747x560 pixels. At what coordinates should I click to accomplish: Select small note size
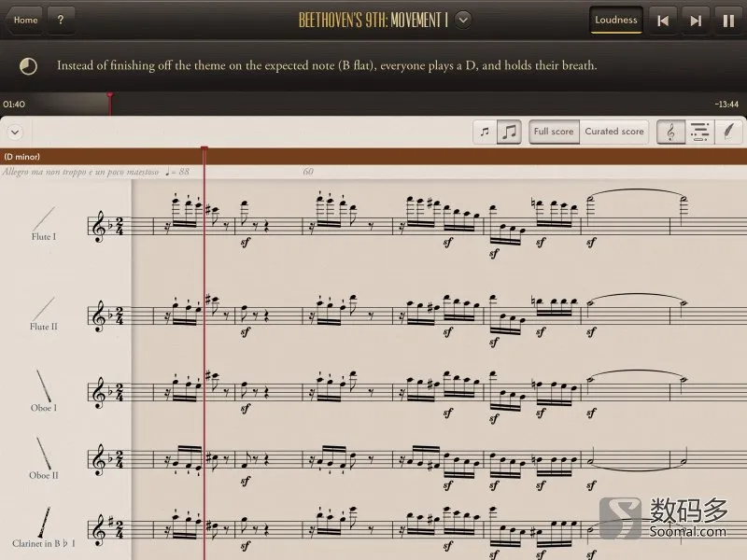pyautogui.click(x=485, y=132)
